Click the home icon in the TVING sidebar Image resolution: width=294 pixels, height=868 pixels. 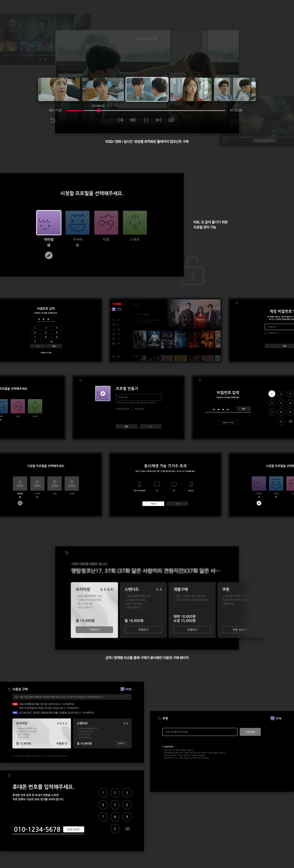tap(114, 325)
